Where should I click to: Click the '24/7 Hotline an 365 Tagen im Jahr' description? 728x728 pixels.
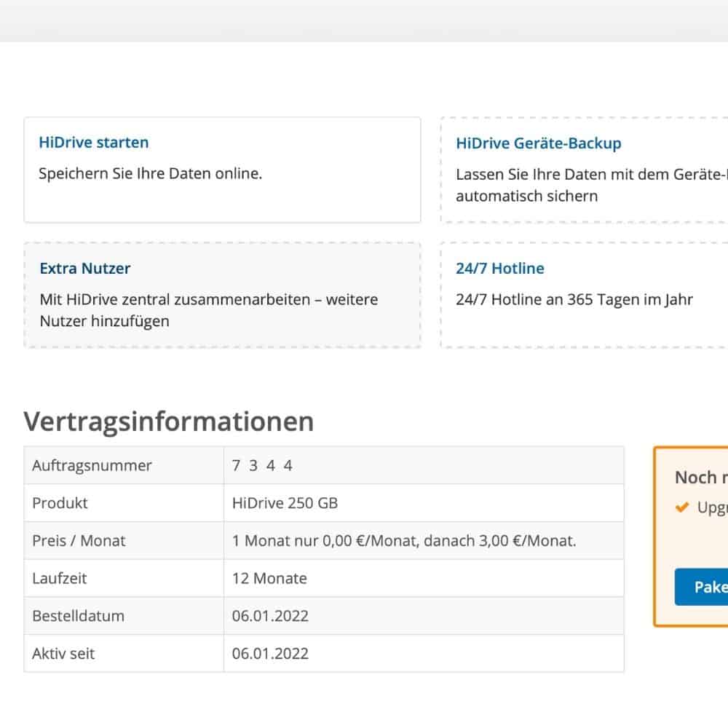tap(574, 299)
